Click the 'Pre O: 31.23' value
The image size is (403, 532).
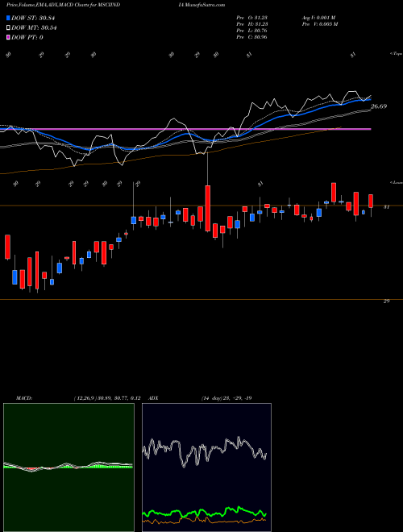coord(252,18)
